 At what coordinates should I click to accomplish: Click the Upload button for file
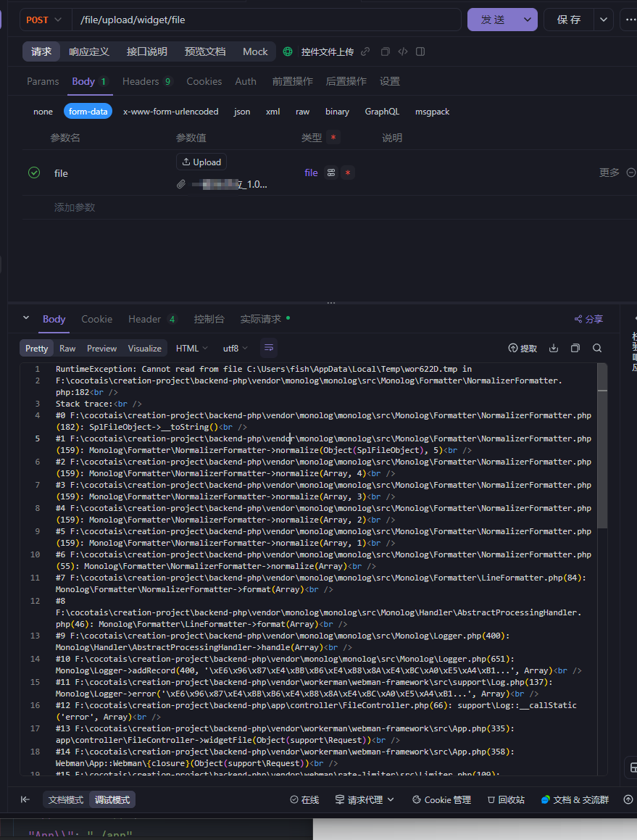tap(201, 162)
